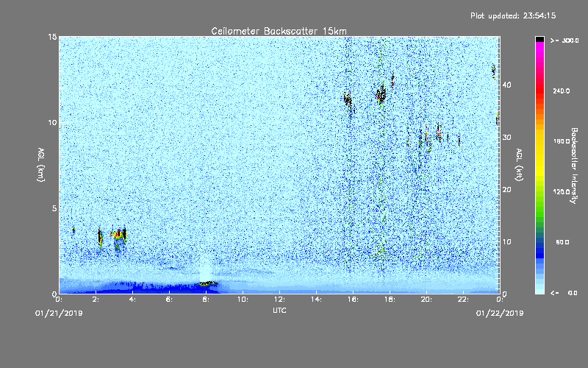Click the "60.0" colorbar value
The image size is (588, 368).
(x=562, y=242)
